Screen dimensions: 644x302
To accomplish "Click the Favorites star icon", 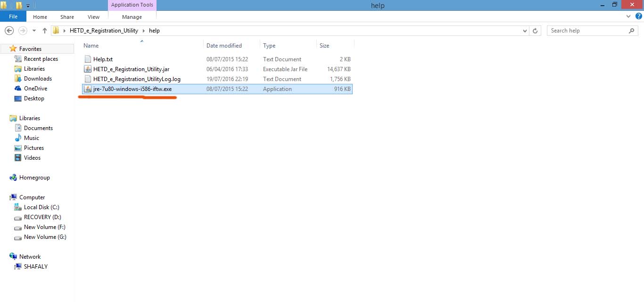I will (x=13, y=49).
